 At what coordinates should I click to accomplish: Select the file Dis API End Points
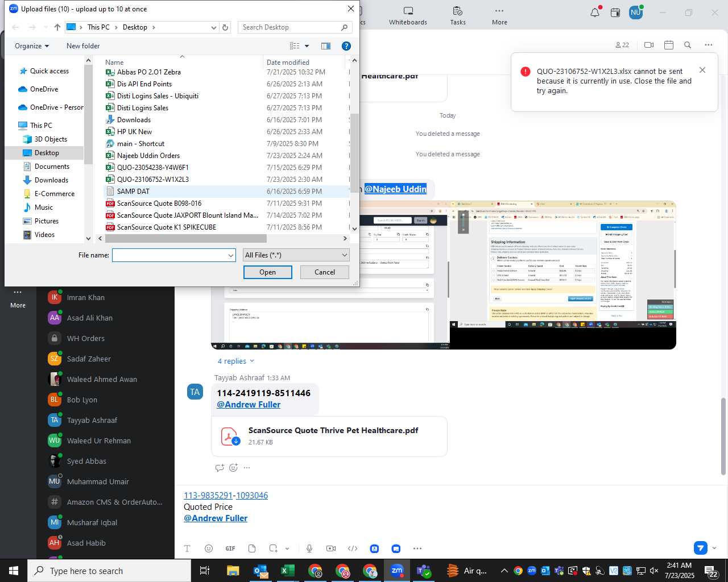tap(144, 84)
